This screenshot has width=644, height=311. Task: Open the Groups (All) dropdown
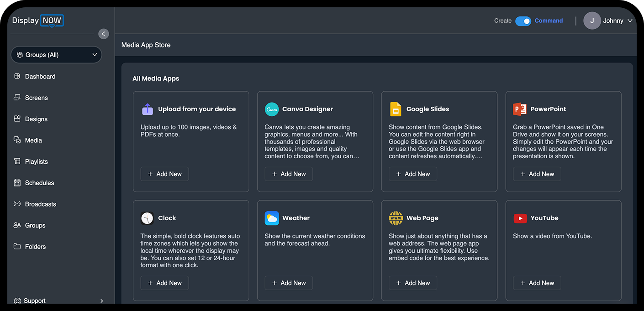click(56, 55)
